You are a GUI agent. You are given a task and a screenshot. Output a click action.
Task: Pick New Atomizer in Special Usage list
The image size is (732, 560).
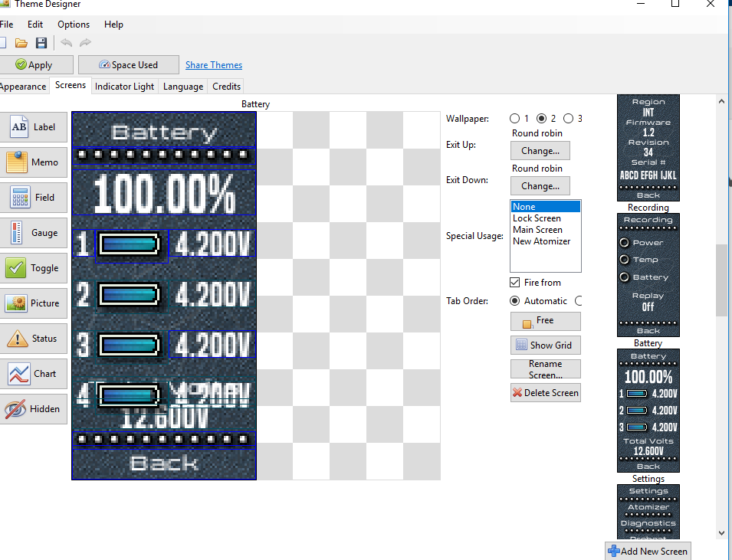pyautogui.click(x=541, y=241)
